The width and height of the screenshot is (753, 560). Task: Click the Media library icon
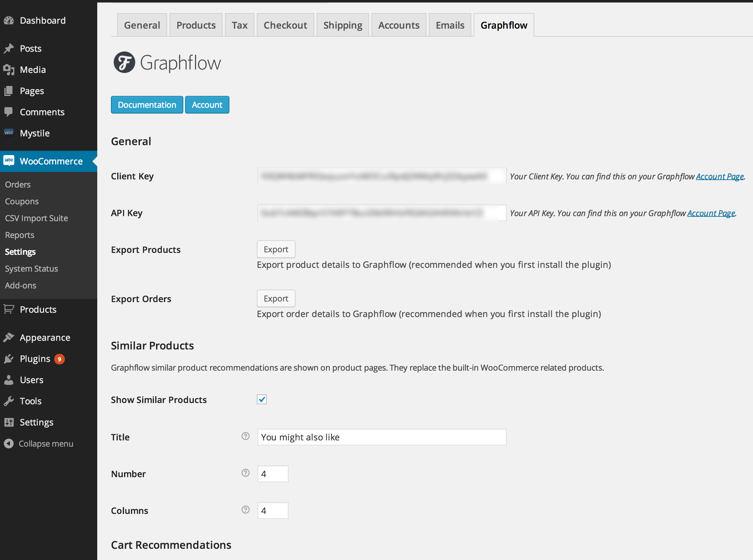(9, 70)
